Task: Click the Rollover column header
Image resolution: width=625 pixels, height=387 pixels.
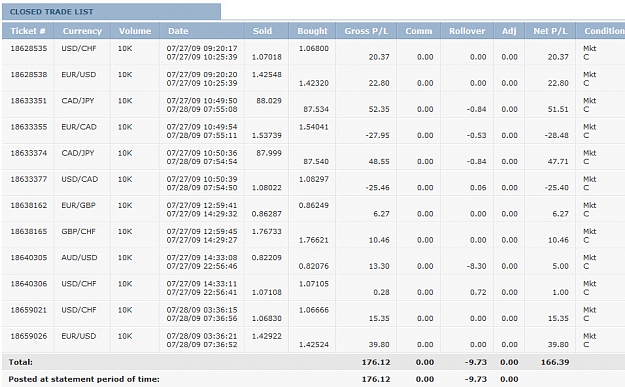Action: 467,31
